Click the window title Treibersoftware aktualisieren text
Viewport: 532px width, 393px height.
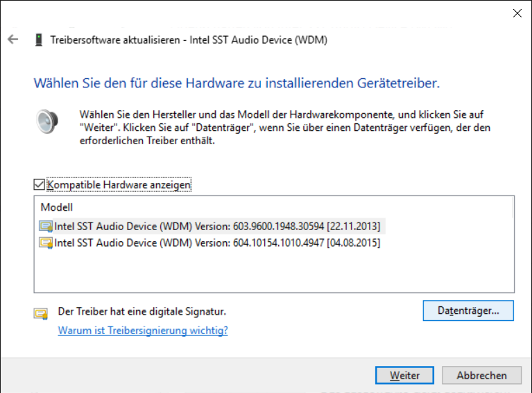(x=115, y=40)
